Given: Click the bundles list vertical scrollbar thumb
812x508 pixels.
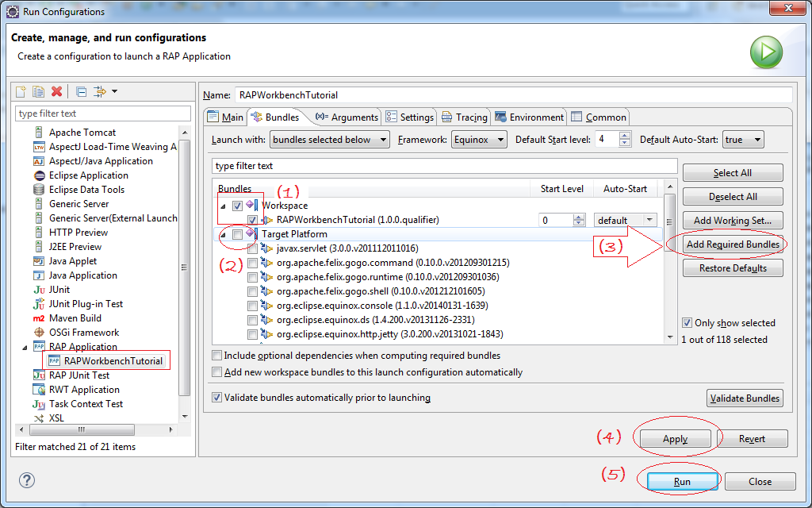Looking at the screenshot, I should [x=669, y=222].
